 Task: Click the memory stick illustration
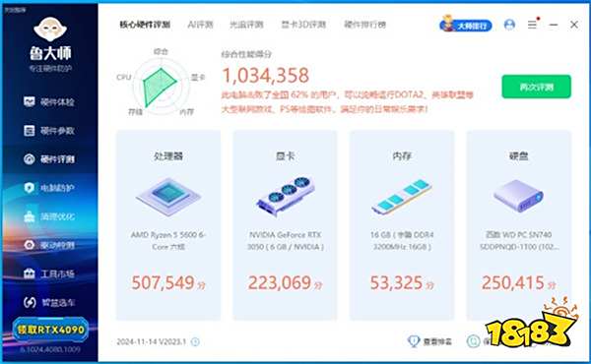[402, 196]
